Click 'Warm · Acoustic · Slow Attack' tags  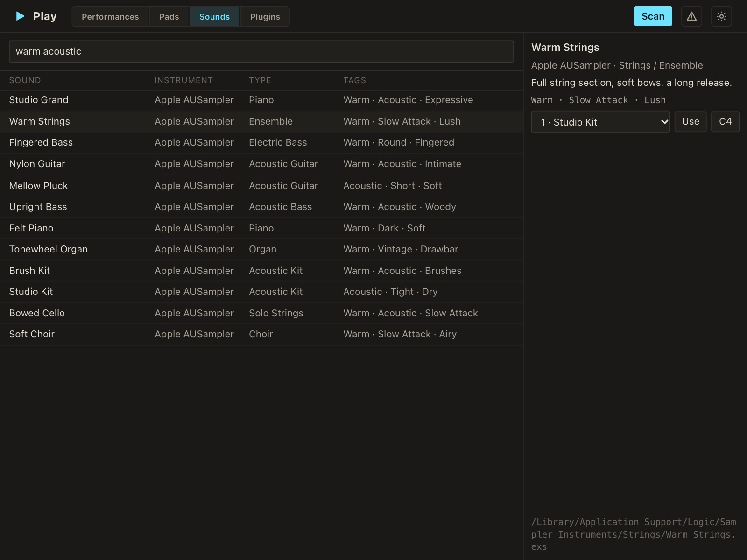(411, 313)
